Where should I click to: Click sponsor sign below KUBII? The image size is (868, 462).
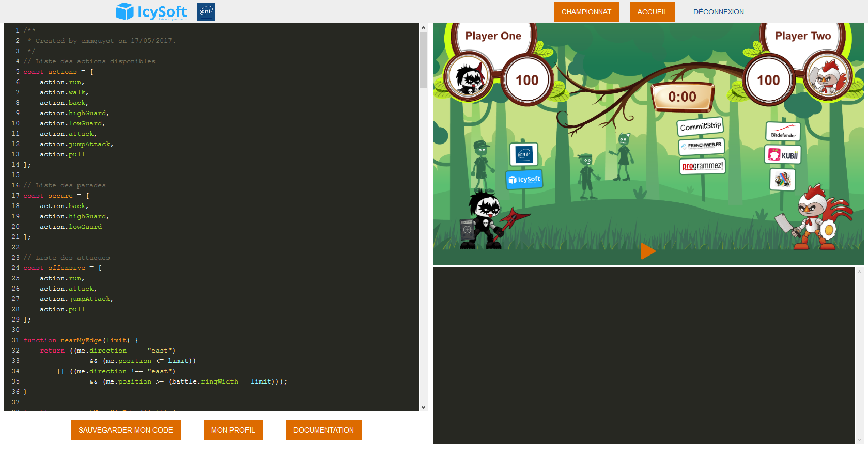point(782,180)
